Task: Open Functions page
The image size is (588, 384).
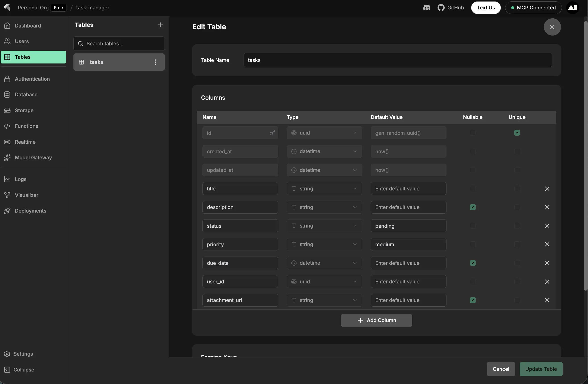Action: pos(33,126)
